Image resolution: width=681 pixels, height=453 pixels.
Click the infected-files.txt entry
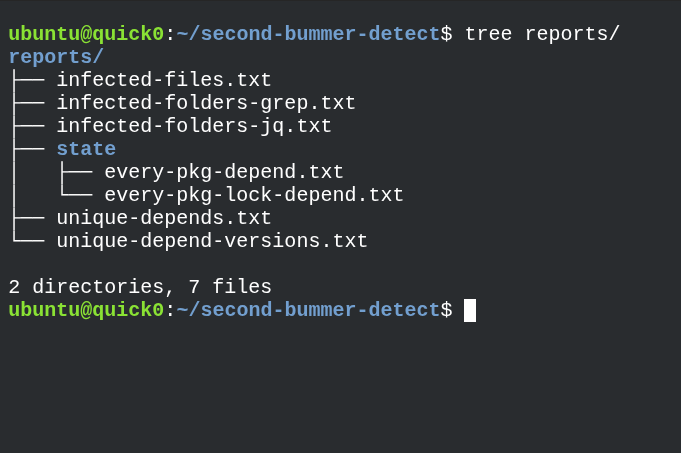point(164,79)
